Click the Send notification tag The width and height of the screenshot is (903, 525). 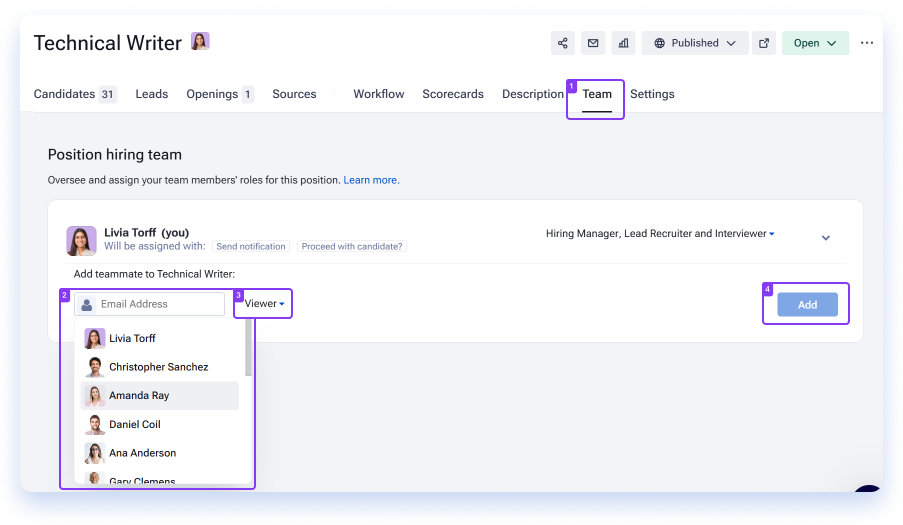(251, 246)
